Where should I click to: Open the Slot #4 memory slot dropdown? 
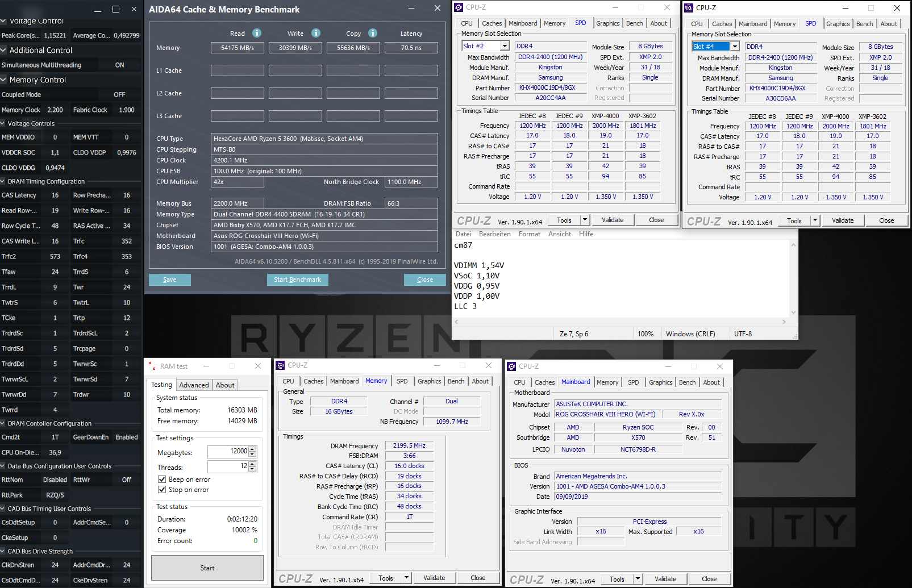735,47
